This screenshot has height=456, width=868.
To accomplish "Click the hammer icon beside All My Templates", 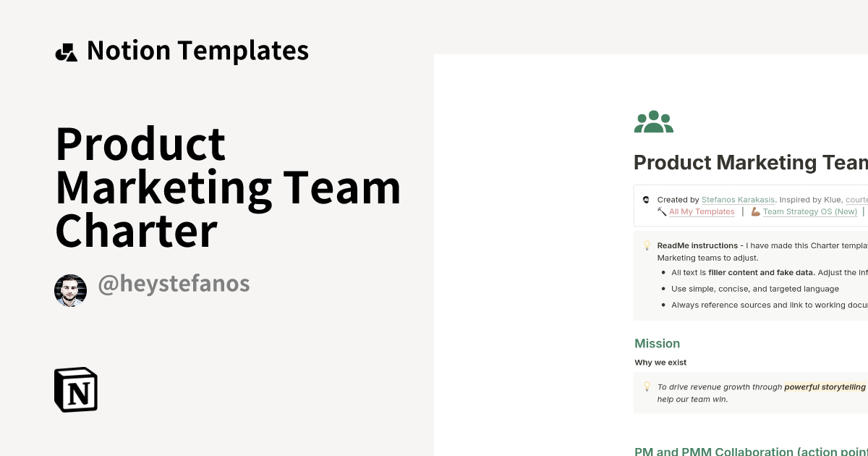I will tap(661, 212).
